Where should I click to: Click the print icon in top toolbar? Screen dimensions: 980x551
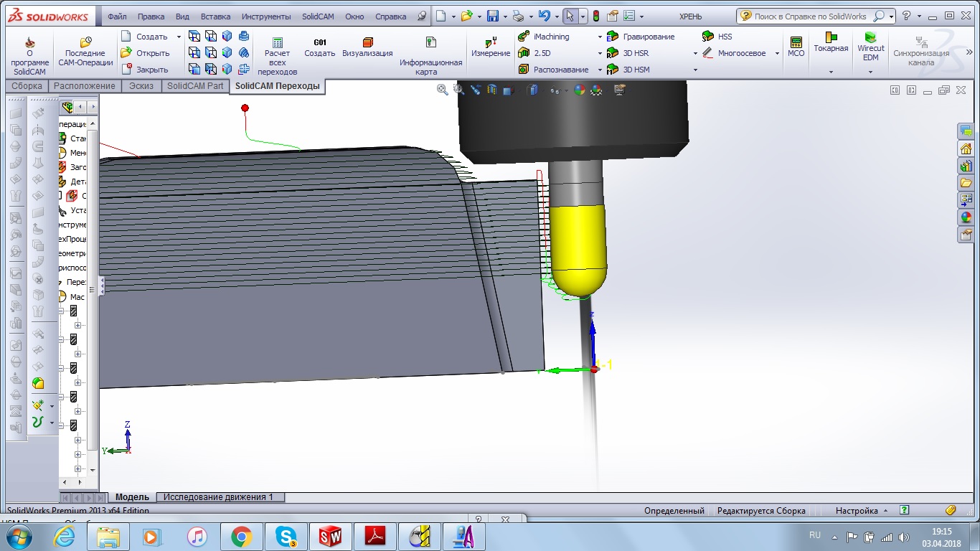[x=518, y=16]
